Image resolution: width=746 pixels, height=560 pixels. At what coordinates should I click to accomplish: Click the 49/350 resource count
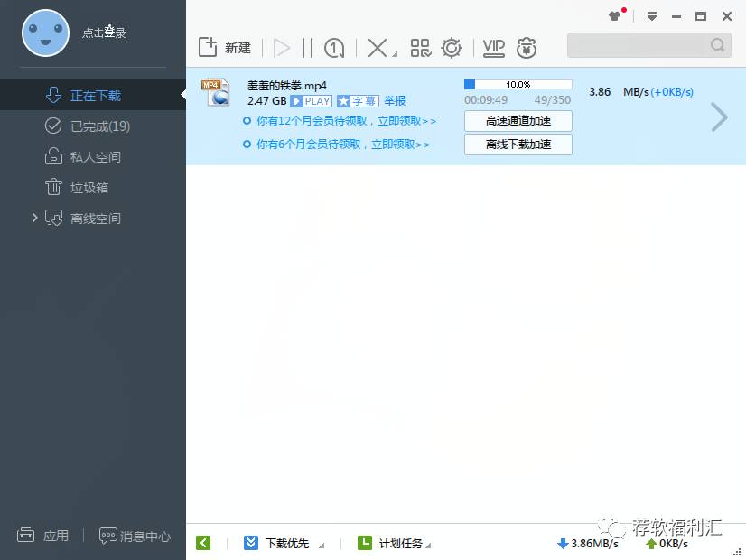[553, 100]
